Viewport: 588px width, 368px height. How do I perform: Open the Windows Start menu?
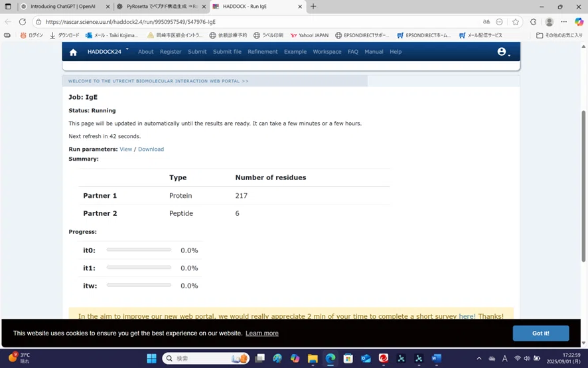tap(151, 358)
